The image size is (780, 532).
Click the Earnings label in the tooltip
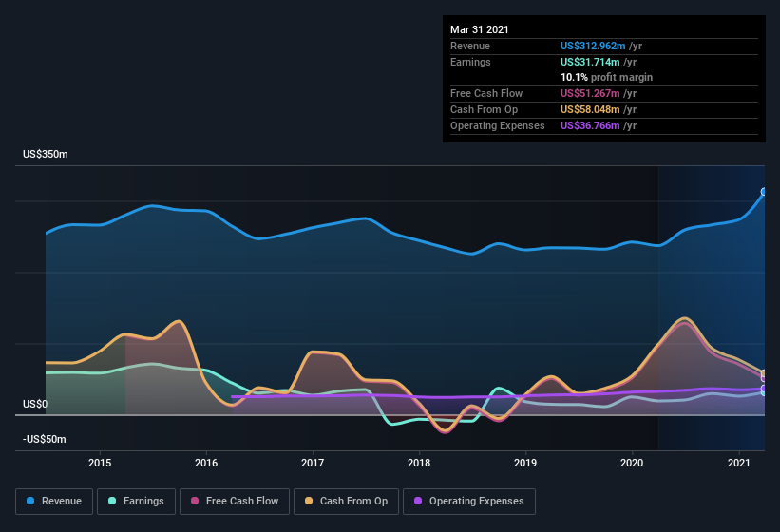point(470,62)
